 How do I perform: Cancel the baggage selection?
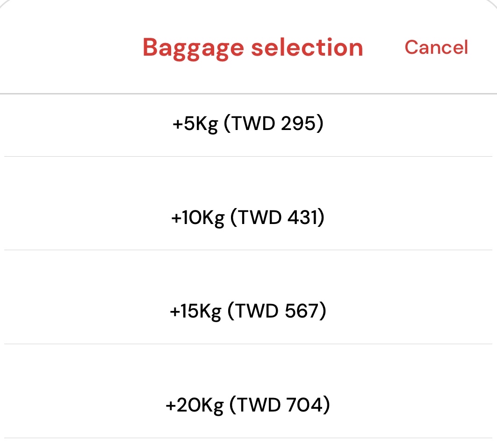436,47
